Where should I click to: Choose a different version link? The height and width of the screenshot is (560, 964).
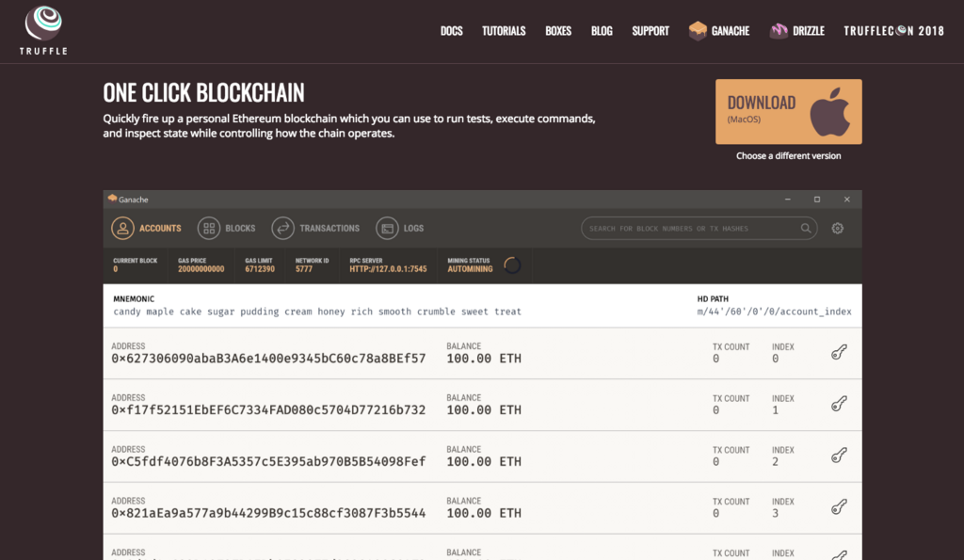788,156
